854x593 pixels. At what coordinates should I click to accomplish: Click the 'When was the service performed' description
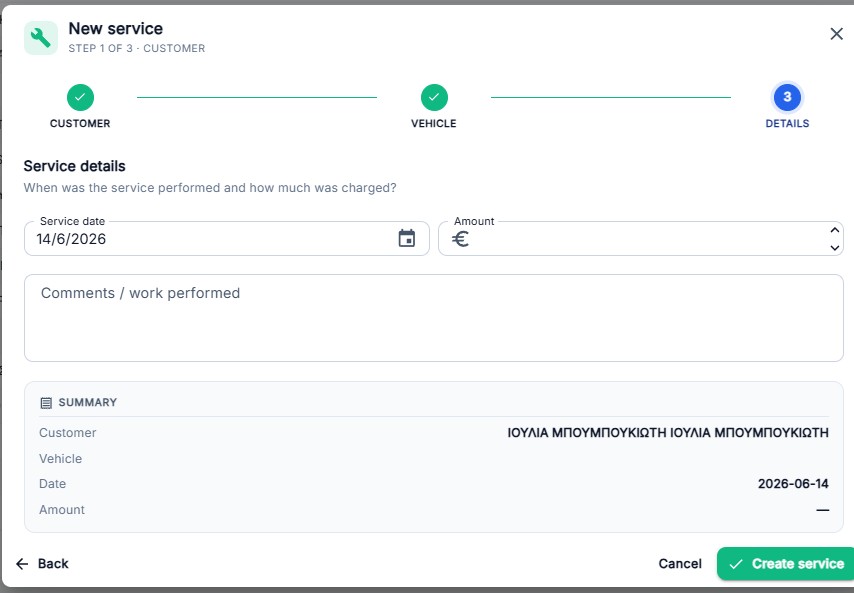[x=210, y=188]
